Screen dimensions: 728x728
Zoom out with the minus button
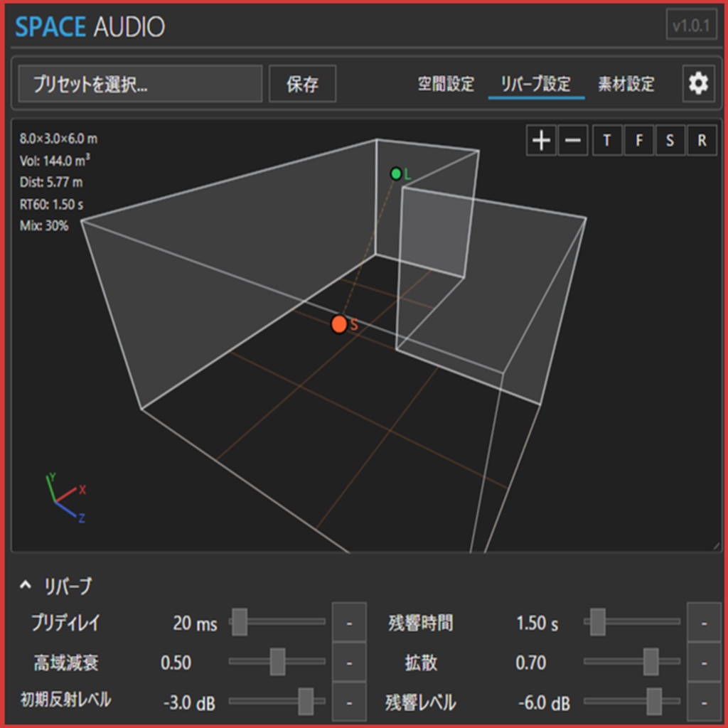coord(573,140)
